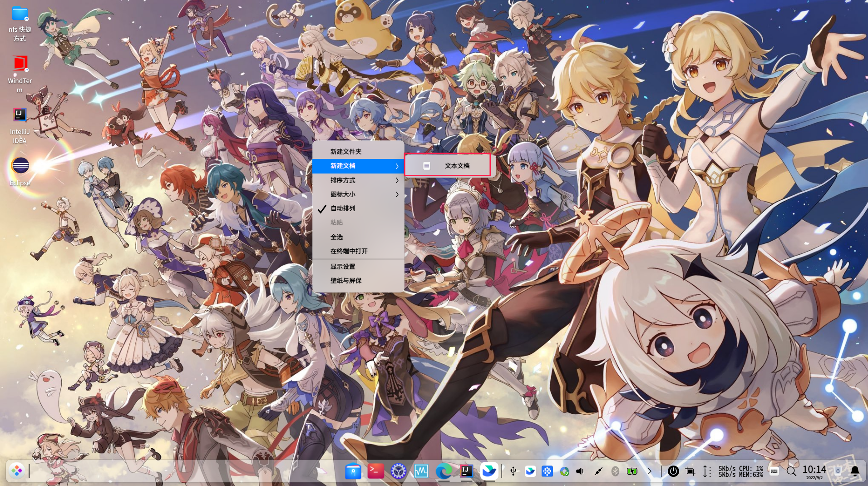Viewport: 868px width, 486px height.
Task: Open the terminal app in the dock
Action: pyautogui.click(x=375, y=471)
